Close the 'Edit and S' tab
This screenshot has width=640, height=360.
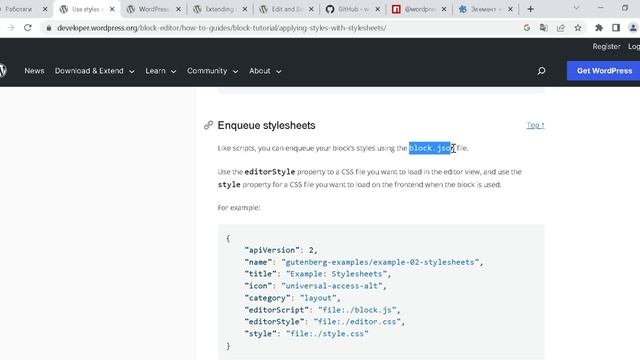click(311, 9)
